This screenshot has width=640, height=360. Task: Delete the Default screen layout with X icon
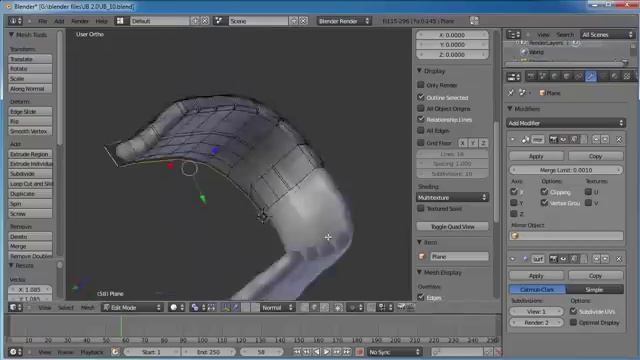click(x=205, y=21)
